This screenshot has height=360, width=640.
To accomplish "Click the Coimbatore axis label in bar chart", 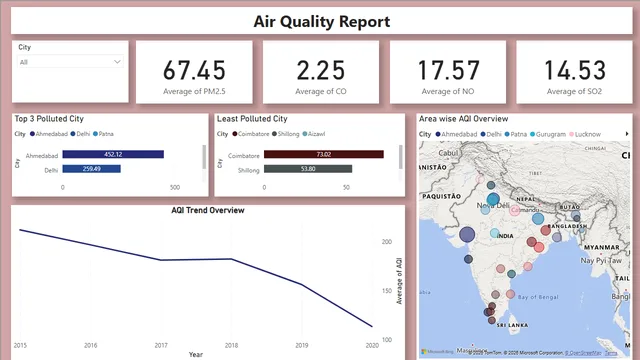I will click(x=244, y=156).
